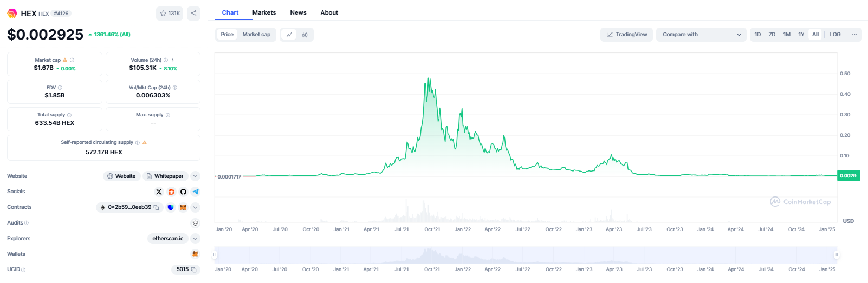The width and height of the screenshot is (868, 283).
Task: Open the Reddit social link
Action: pos(171,192)
